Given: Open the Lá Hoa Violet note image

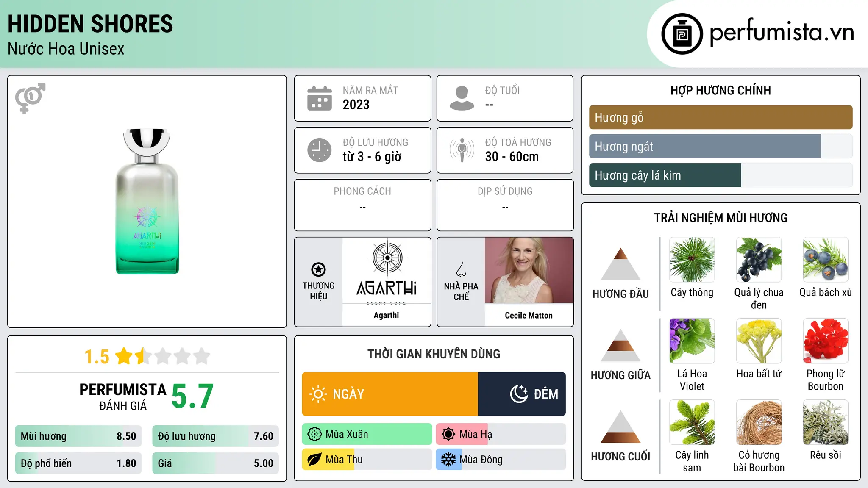Looking at the screenshot, I should click(x=692, y=341).
